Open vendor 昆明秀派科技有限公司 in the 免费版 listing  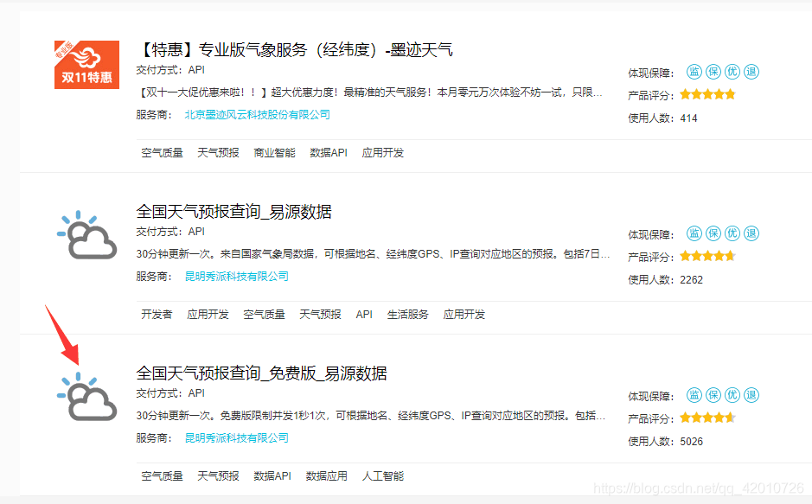click(x=237, y=437)
